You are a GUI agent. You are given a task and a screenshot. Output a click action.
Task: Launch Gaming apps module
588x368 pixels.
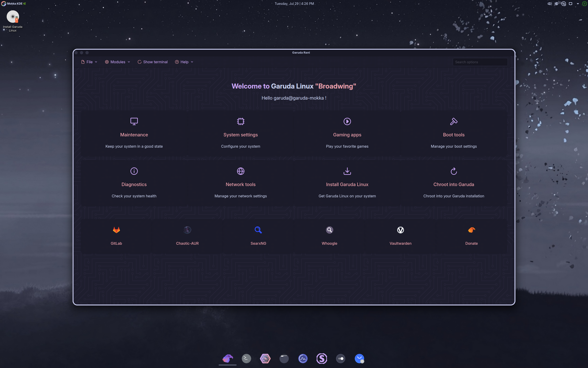tap(347, 133)
